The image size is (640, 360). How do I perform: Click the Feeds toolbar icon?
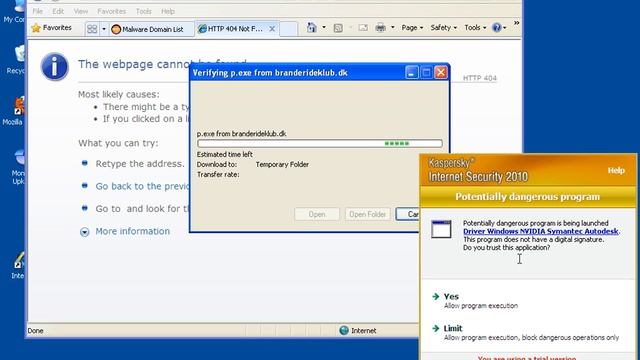(338, 28)
